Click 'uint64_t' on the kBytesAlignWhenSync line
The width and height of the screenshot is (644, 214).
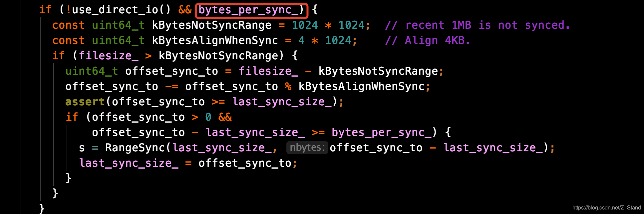click(118, 40)
